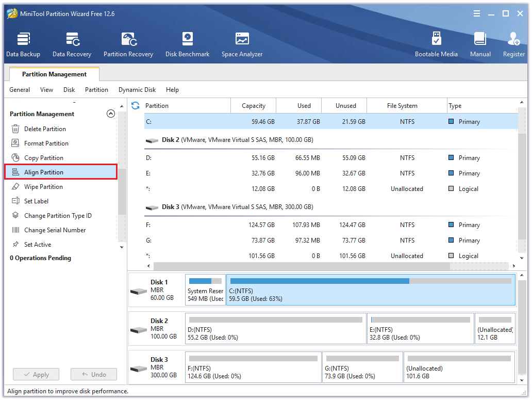
Task: Launch Data Recovery tool
Action: click(x=72, y=44)
